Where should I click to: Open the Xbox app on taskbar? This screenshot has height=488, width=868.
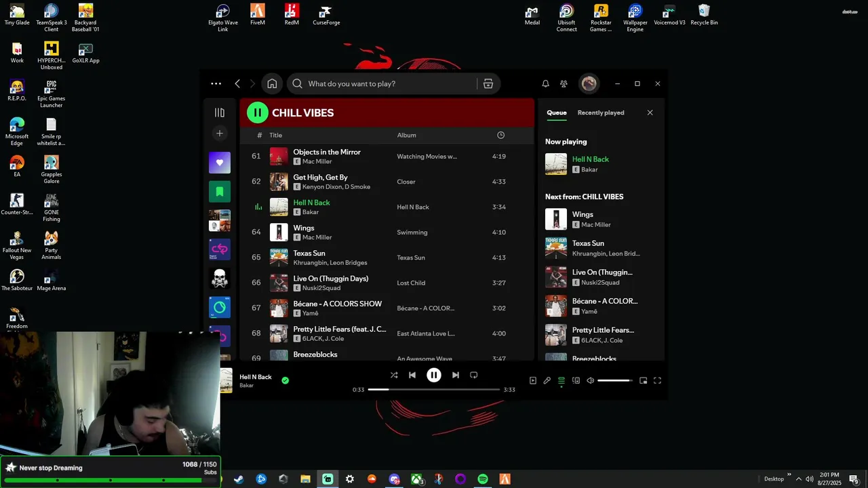[416, 479]
